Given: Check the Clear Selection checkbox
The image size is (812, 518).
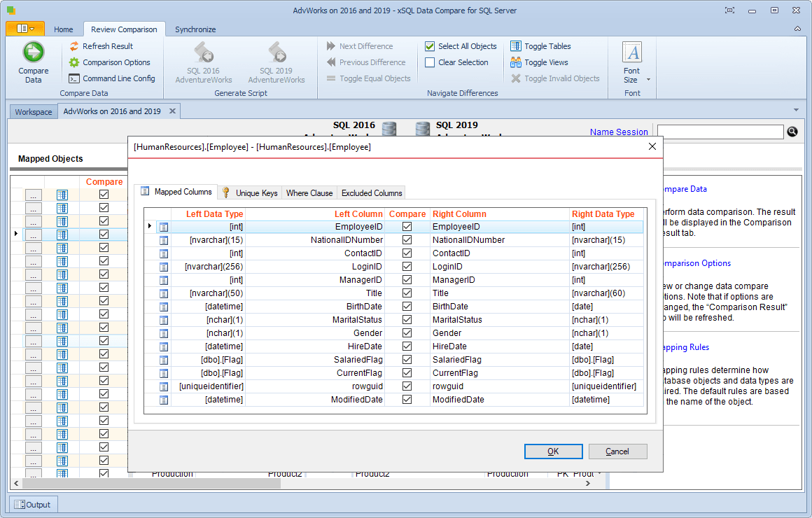Looking at the screenshot, I should (430, 62).
